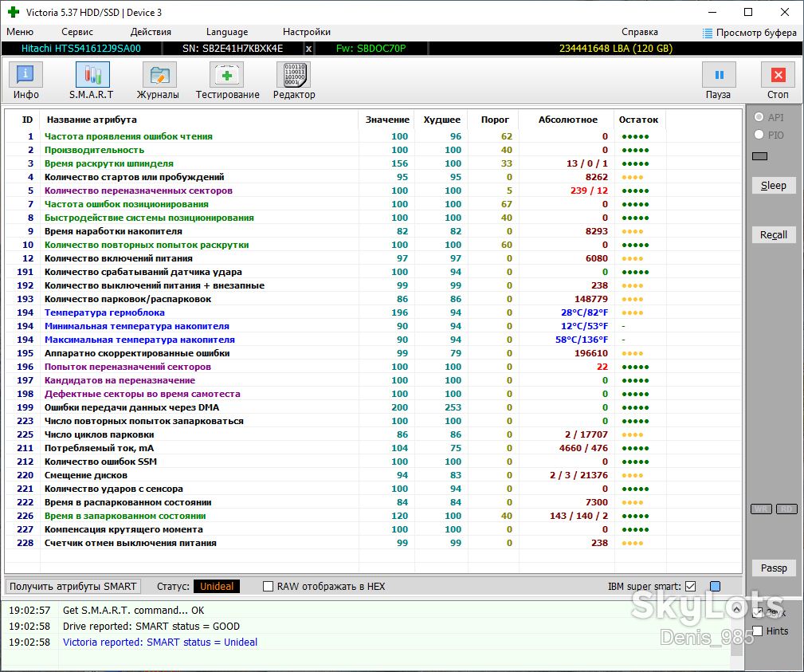Click the blue square beside IBM super smart
804x672 pixels.
[x=716, y=587]
